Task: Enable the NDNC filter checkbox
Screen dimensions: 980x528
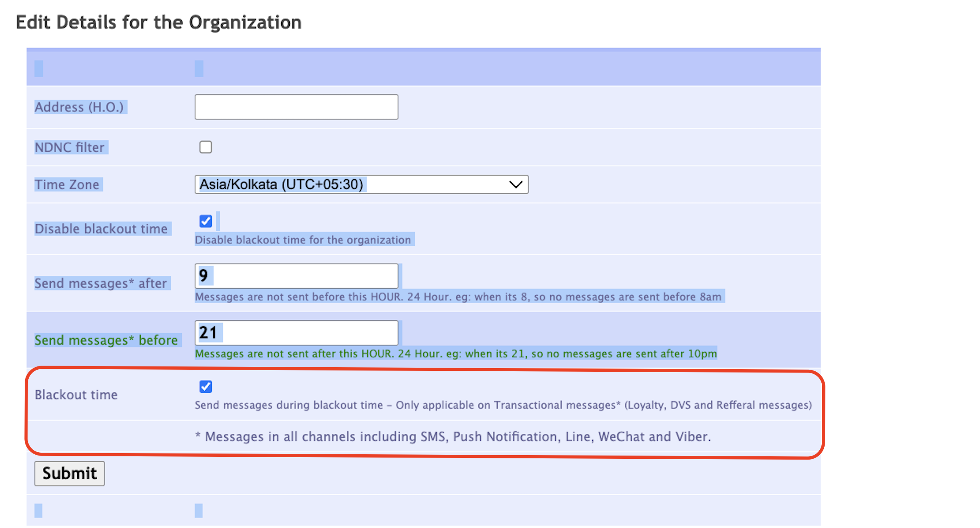Action: pos(206,147)
